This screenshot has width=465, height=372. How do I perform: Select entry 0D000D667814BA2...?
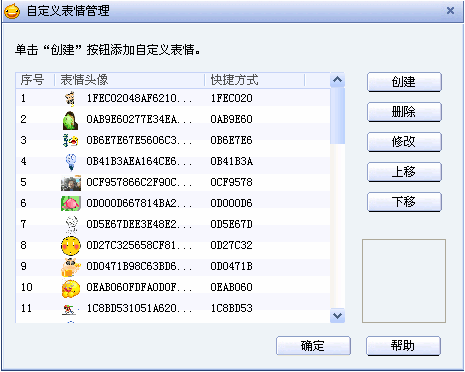[139, 203]
